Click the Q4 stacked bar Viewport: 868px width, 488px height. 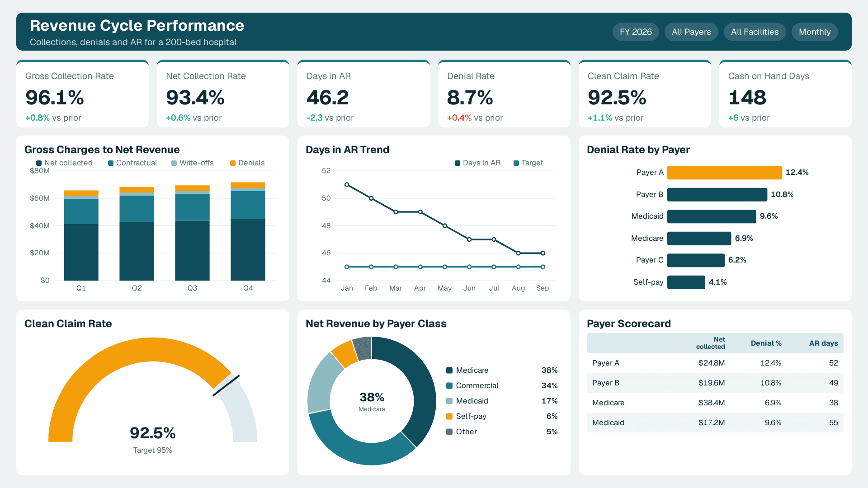point(248,231)
